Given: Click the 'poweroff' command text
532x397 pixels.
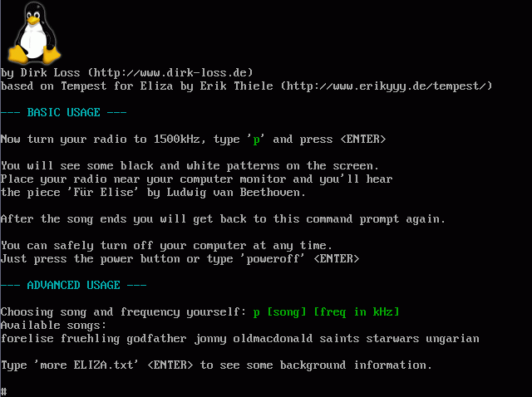Looking at the screenshot, I should point(273,259).
